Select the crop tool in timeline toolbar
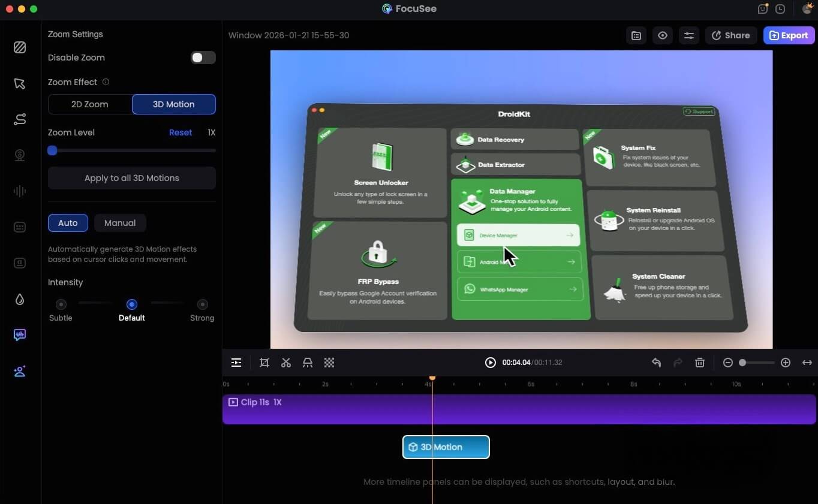818x504 pixels. tap(264, 363)
